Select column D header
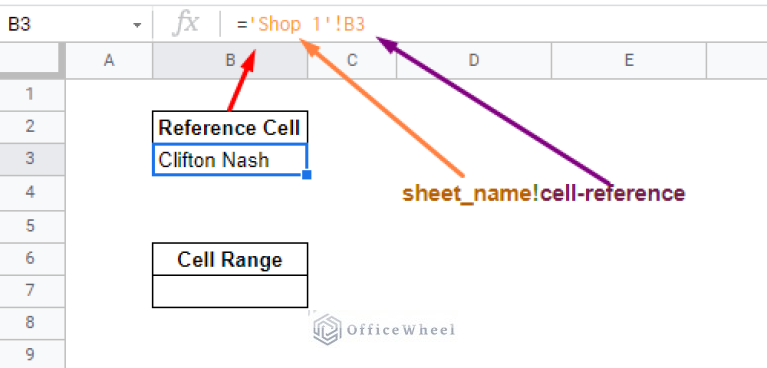The width and height of the screenshot is (767, 368). click(474, 61)
